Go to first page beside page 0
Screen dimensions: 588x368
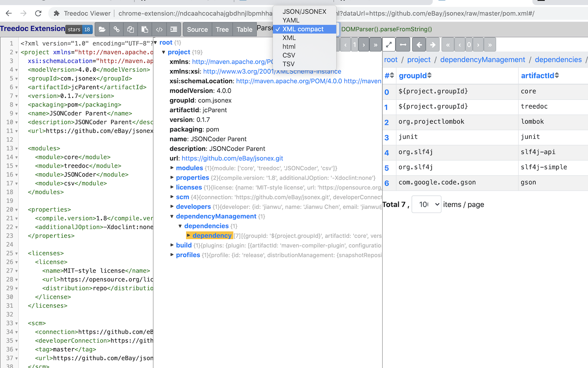(448, 45)
